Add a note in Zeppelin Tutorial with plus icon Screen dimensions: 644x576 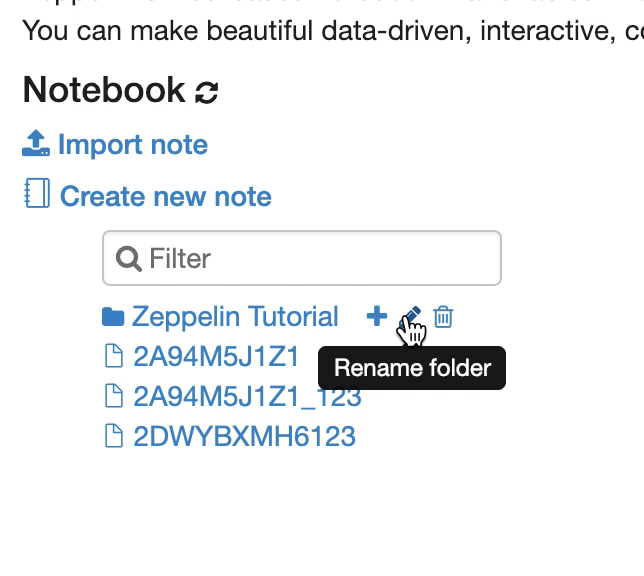click(377, 316)
